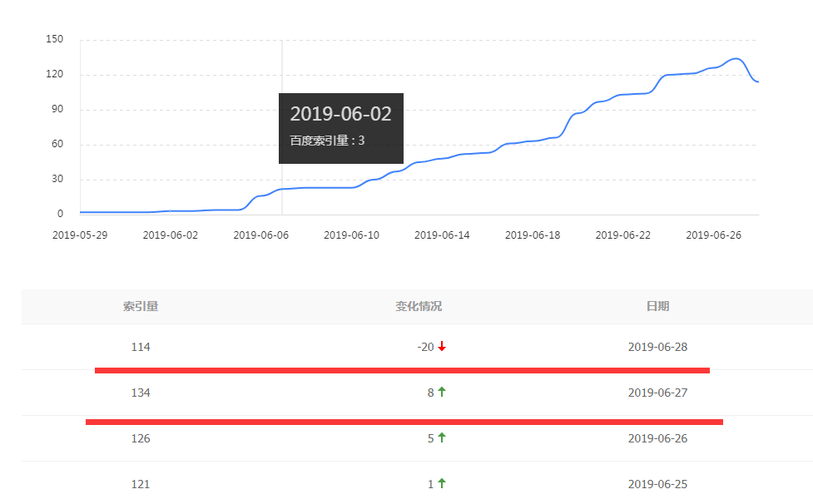Click the red down arrow beside -20
The width and height of the screenshot is (813, 504).
442,347
